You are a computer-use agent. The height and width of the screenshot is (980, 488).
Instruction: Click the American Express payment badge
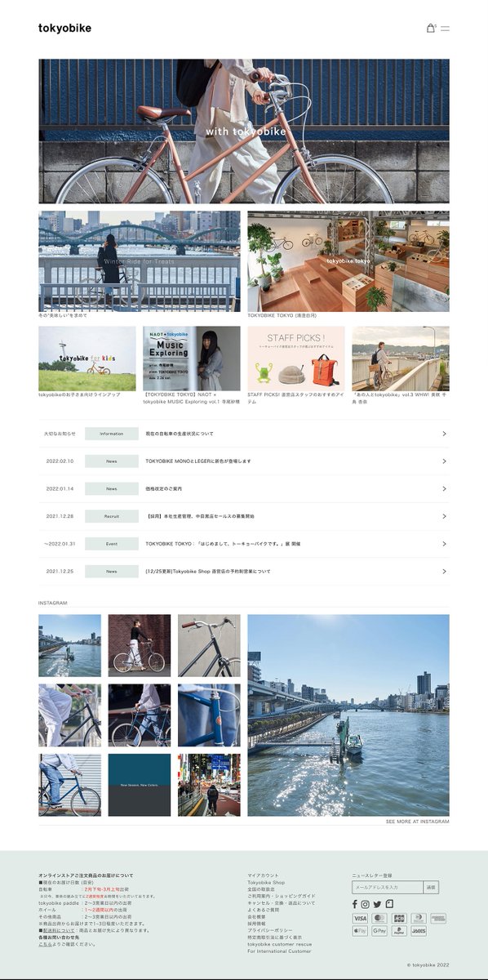pos(438,918)
